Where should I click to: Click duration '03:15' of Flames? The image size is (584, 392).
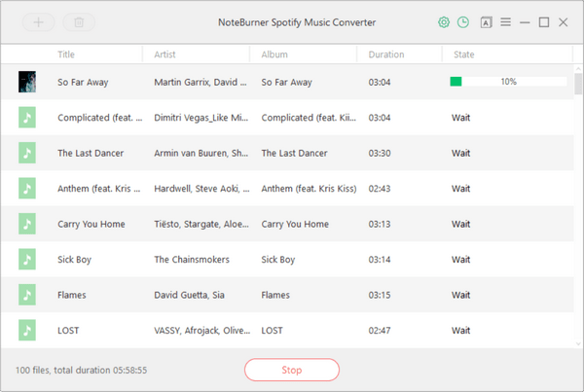click(380, 295)
